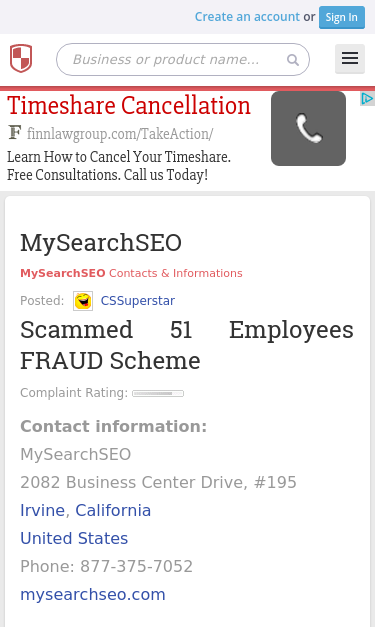Click the CSSuperstar laughing avatar
Image resolution: width=375 pixels, height=627 pixels.
click(x=83, y=301)
